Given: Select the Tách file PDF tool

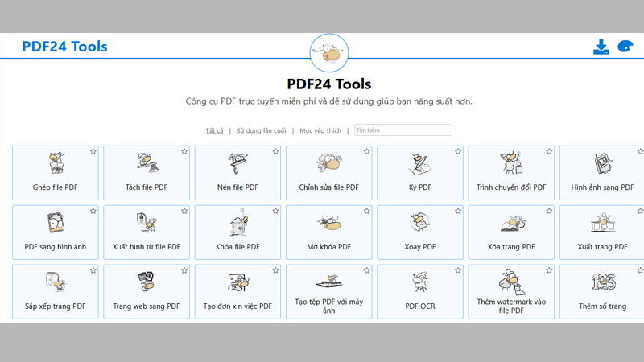Looking at the screenshot, I should [x=147, y=173].
